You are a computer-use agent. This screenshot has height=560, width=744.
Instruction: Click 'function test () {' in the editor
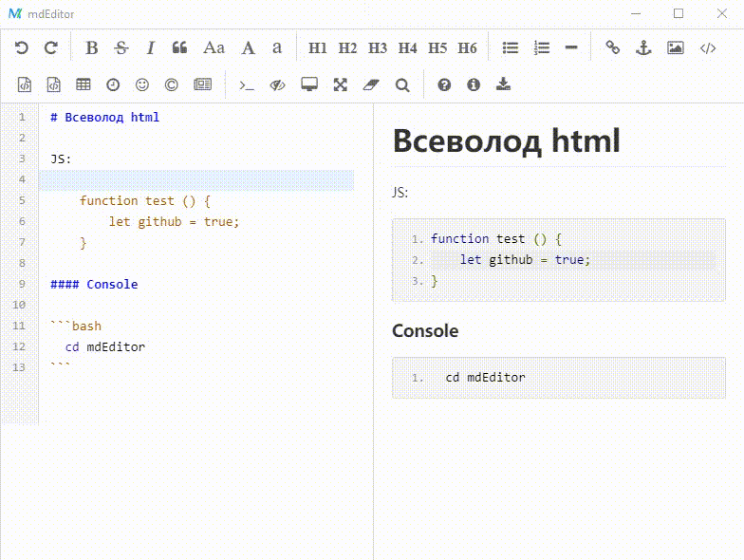144,201
